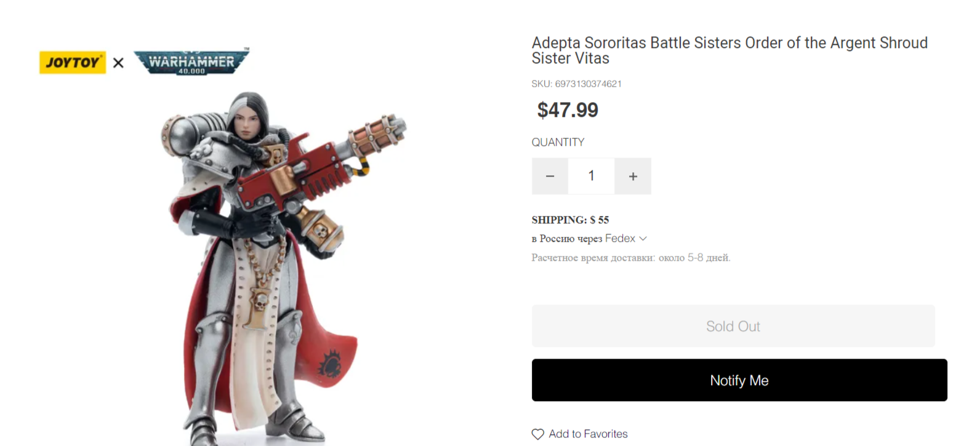Expand the shipping destination chevron arrow
980x446 pixels.
pyautogui.click(x=643, y=239)
